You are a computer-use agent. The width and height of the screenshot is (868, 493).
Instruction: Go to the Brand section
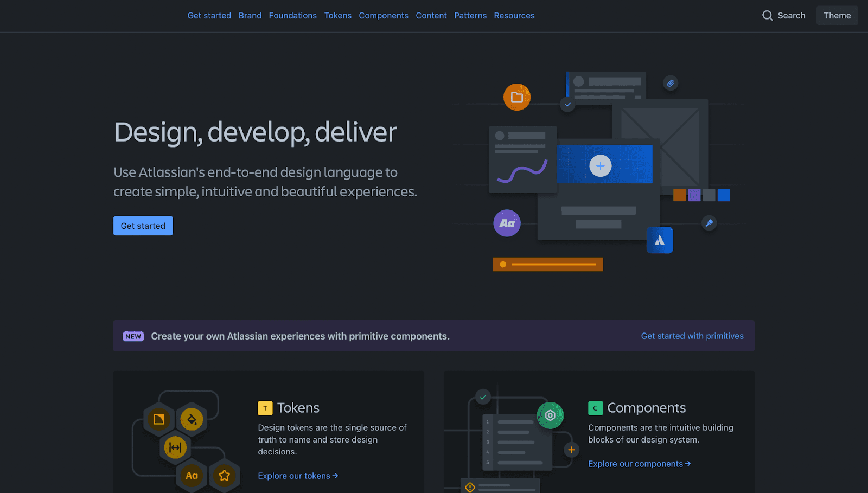(250, 16)
